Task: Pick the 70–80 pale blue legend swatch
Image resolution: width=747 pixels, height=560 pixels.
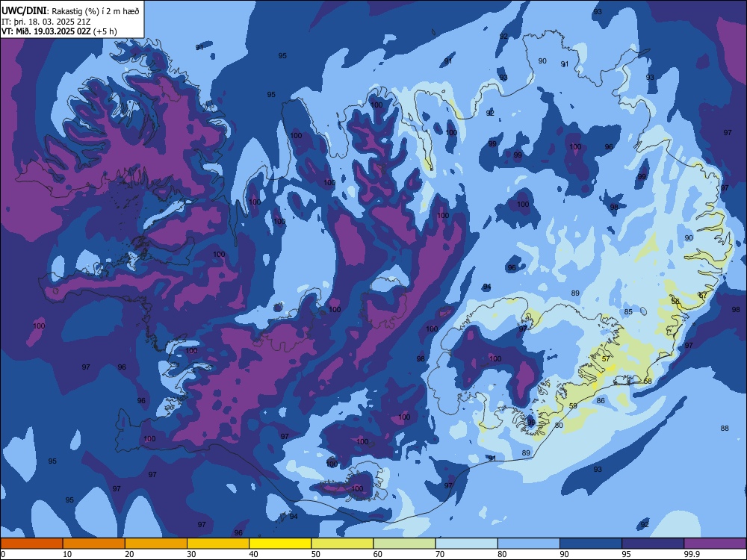Action: pos(466,544)
